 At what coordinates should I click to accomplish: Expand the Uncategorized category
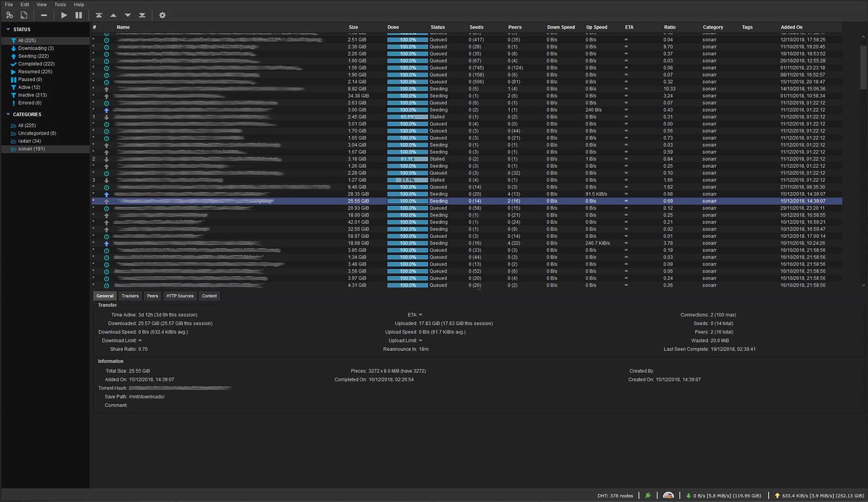click(x=38, y=133)
